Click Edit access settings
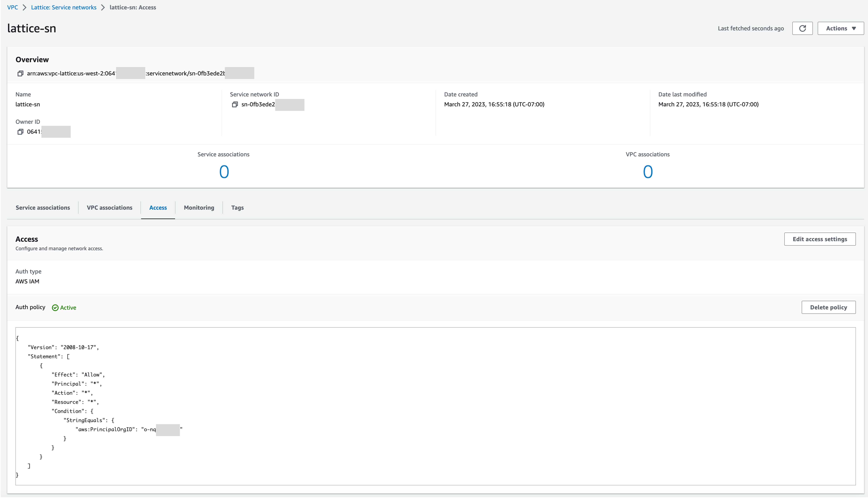 coord(819,239)
